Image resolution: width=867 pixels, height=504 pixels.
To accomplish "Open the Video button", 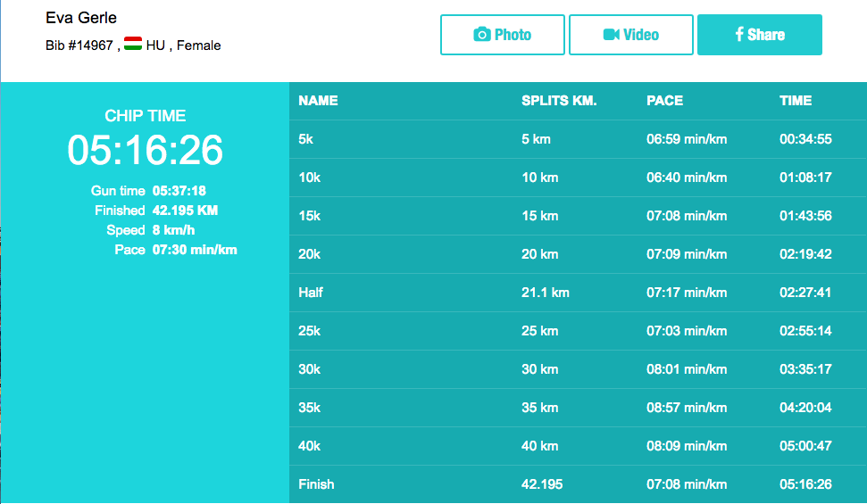I will point(631,35).
